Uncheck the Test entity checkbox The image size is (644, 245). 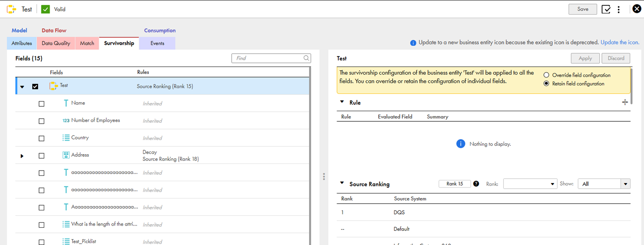pyautogui.click(x=35, y=86)
